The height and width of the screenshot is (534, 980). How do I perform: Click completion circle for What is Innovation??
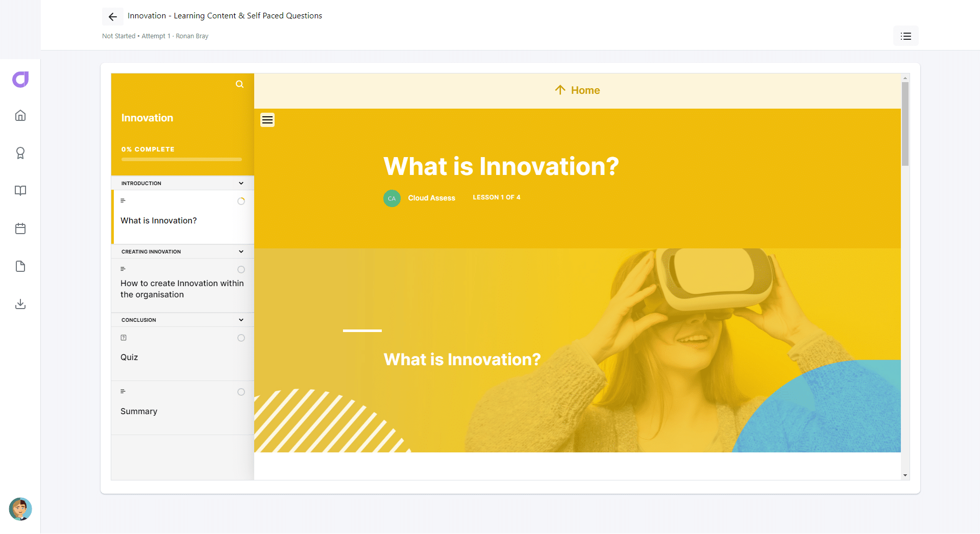(241, 201)
